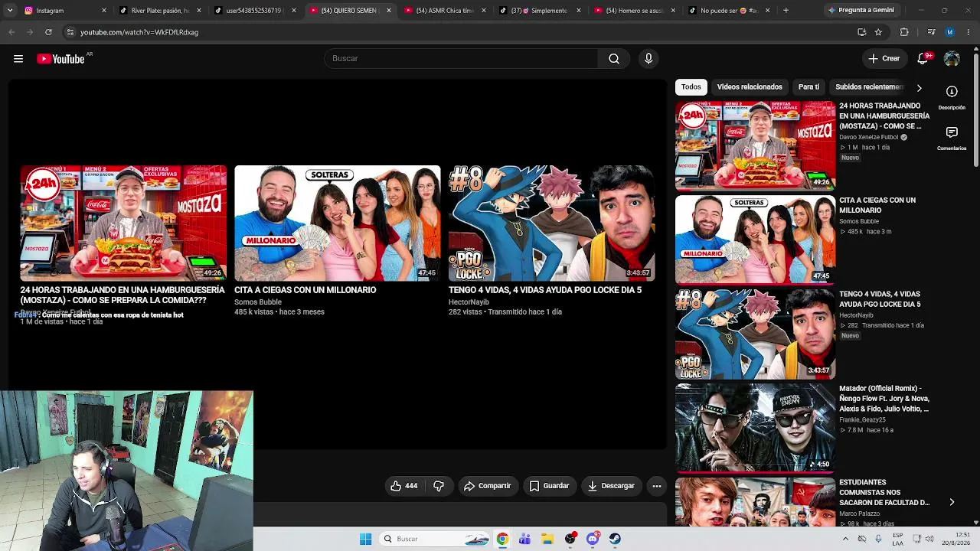Open end-screen thumbnail TENGO 4 VIDAS PGO LOCKE
980x551 pixels.
point(552,223)
